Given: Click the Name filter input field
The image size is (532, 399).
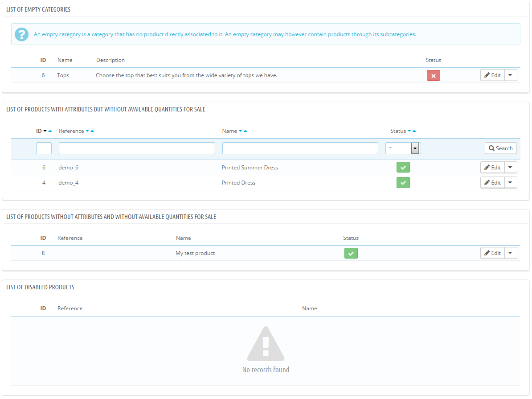Looking at the screenshot, I should pos(300,148).
